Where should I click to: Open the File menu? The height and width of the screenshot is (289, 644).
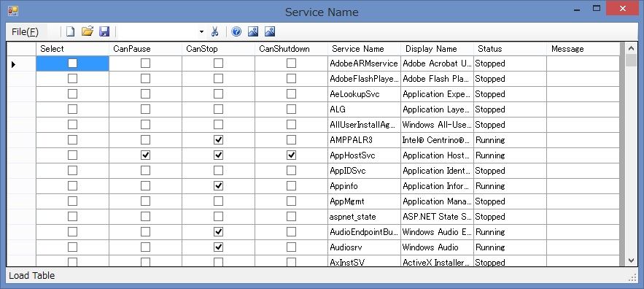click(x=25, y=31)
